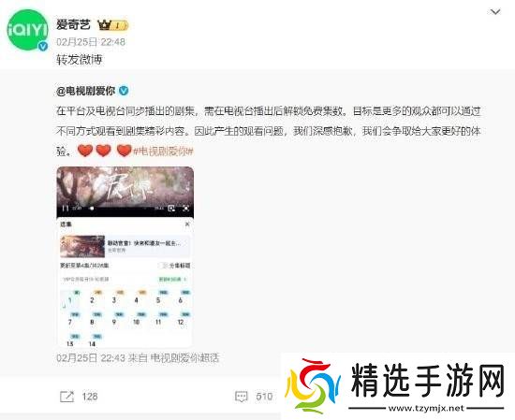Open the 电视剧爱你超话 source link
This screenshot has height=420, width=515.
pos(184,357)
